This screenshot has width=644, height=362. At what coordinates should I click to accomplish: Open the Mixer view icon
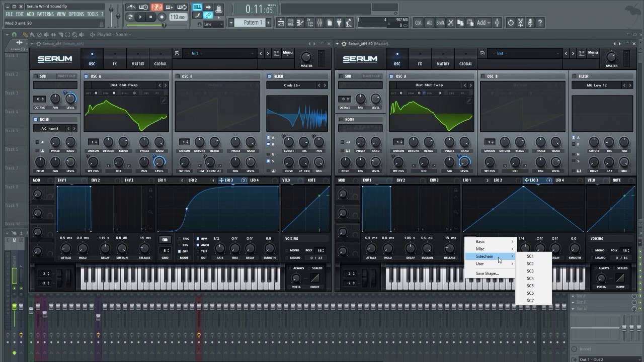pos(319,23)
